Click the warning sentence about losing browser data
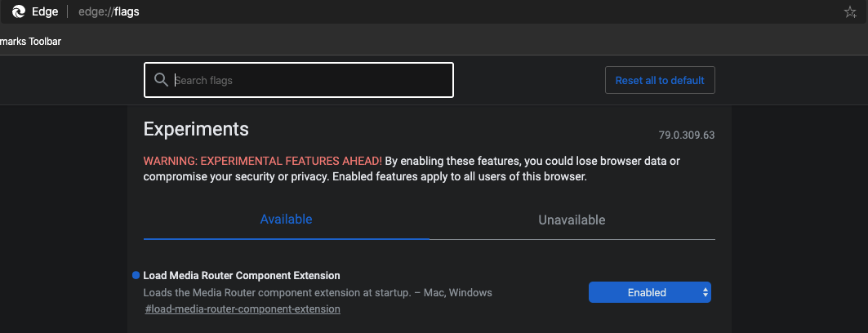The width and height of the screenshot is (868, 333). 412,169
